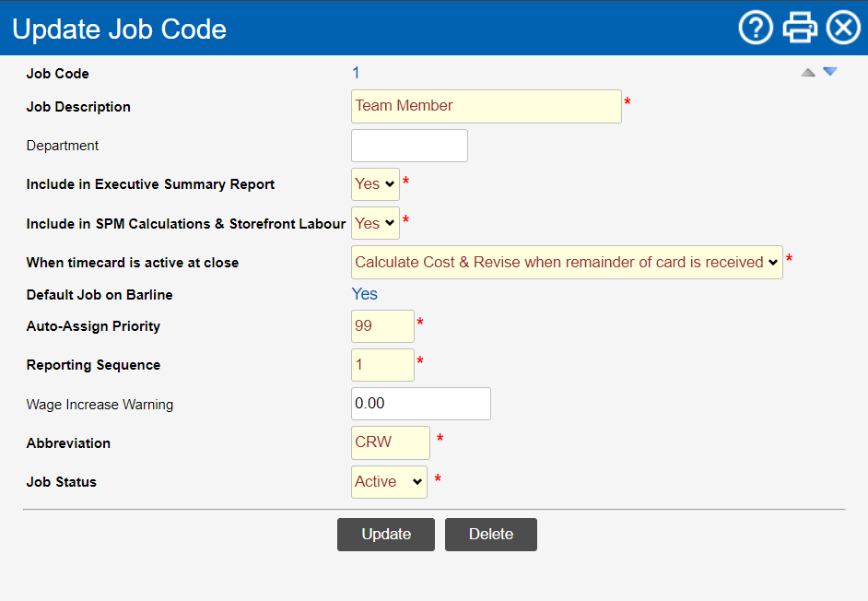The image size is (868, 601).
Task: Click the Job Code value 1
Action: click(x=356, y=73)
